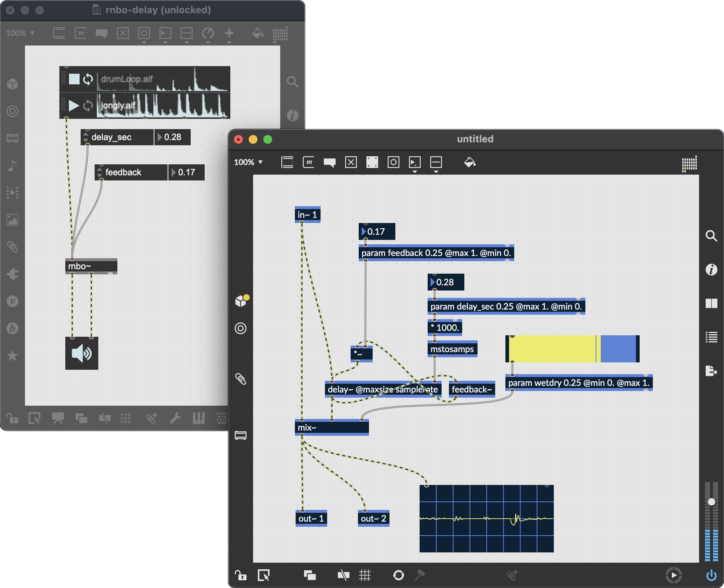Expand the message-box toolbar item arrow
This screenshot has width=724, height=588.
[x=414, y=171]
